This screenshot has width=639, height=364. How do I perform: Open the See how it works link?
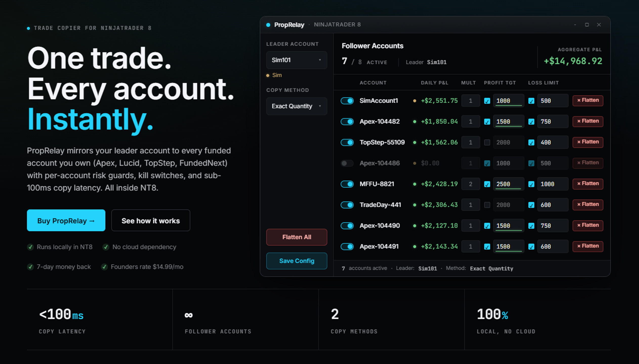[151, 220]
